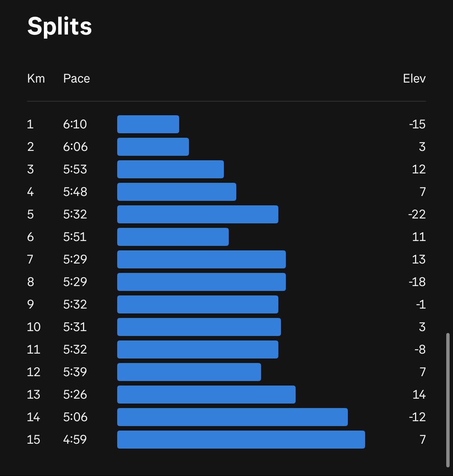The width and height of the screenshot is (453, 476).
Task: Click the -22 elevation value
Action: pyautogui.click(x=417, y=214)
